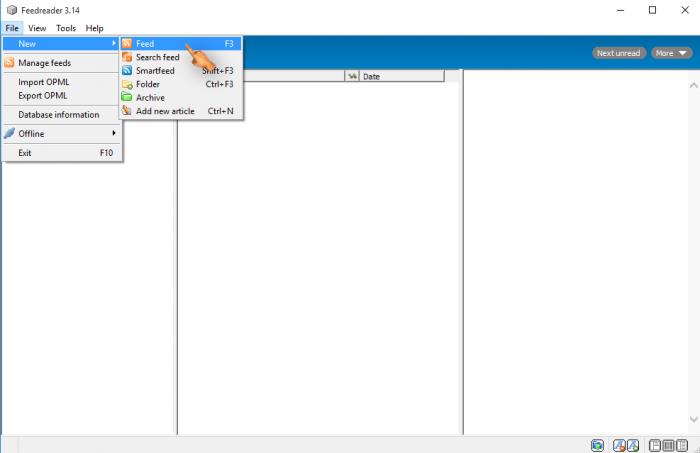Click the download folder status bar icon

597,445
